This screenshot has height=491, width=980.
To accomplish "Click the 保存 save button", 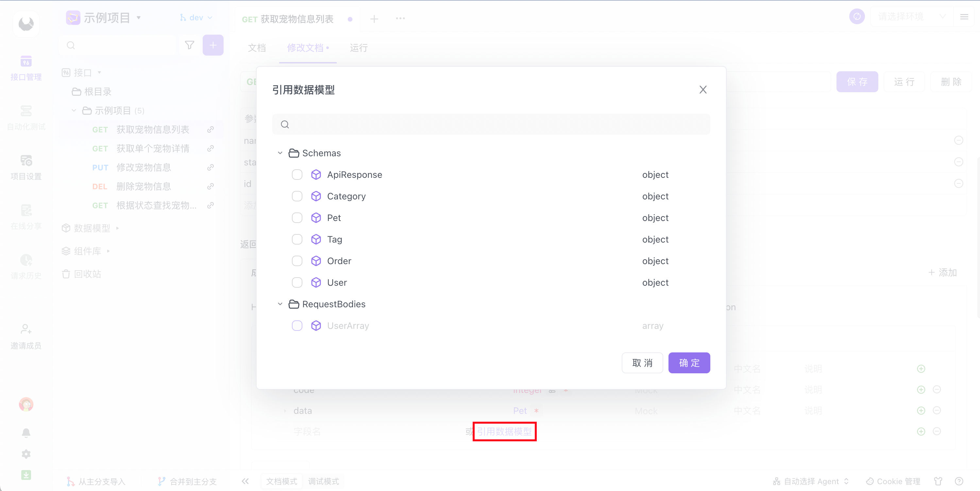I will (857, 82).
